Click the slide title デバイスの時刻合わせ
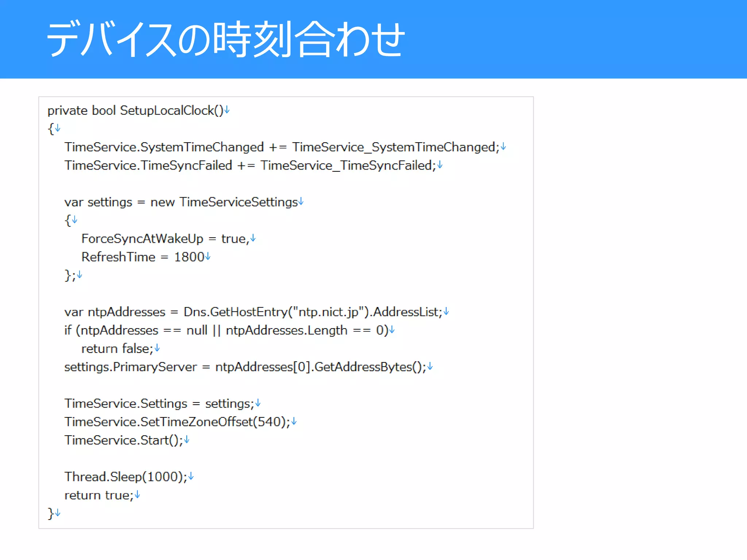747x560 pixels. point(225,39)
